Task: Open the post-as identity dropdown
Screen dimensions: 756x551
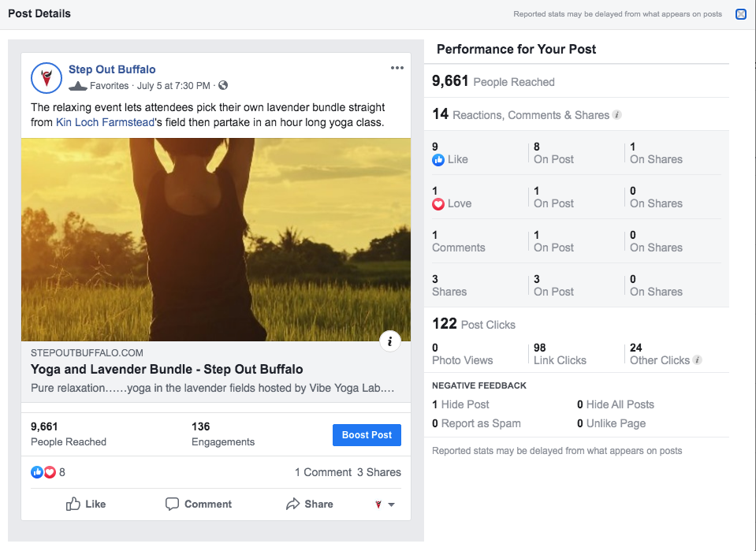Action: (385, 504)
